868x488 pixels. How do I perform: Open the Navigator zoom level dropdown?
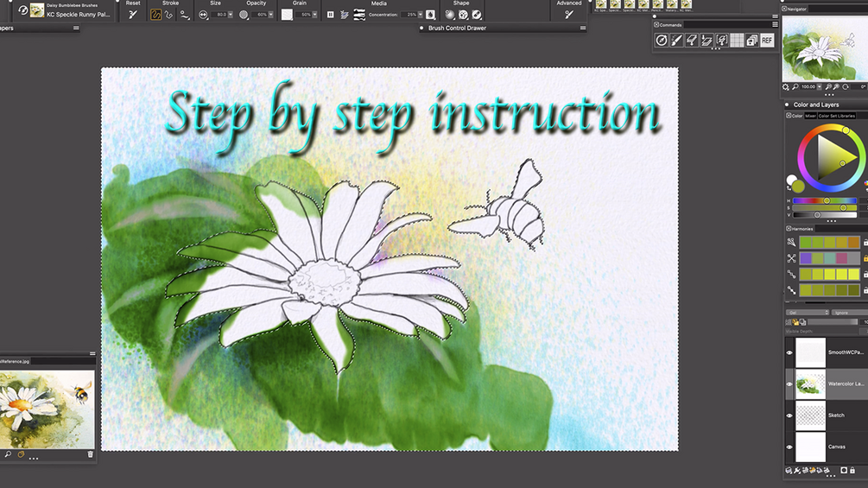[820, 87]
